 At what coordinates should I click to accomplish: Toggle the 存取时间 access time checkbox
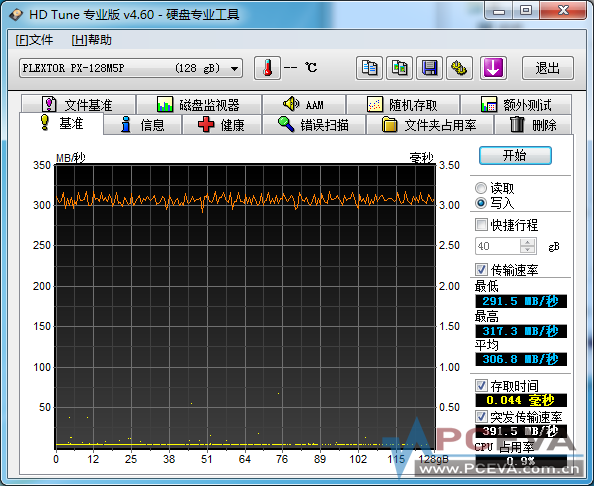tap(481, 386)
